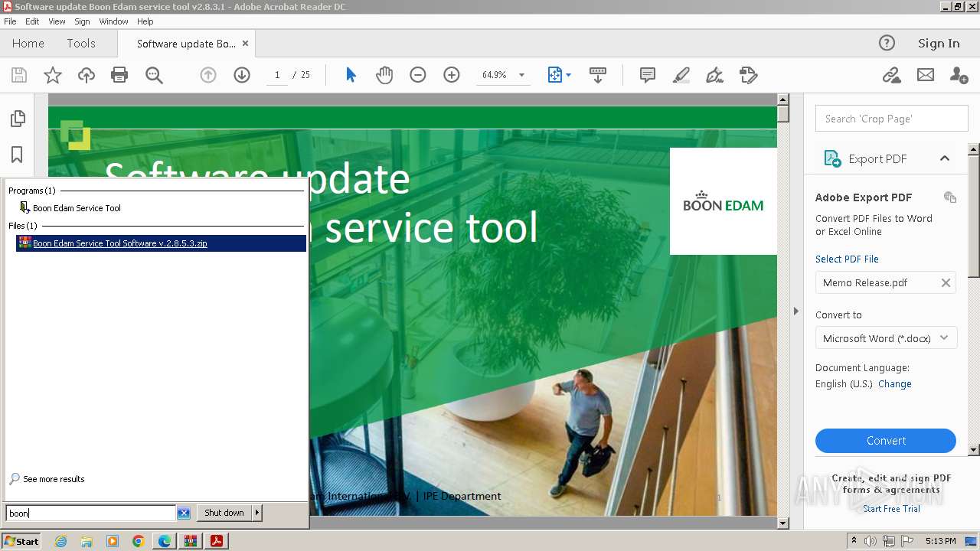
Task: Click the document vertical scrollbar thumb
Action: click(x=782, y=114)
